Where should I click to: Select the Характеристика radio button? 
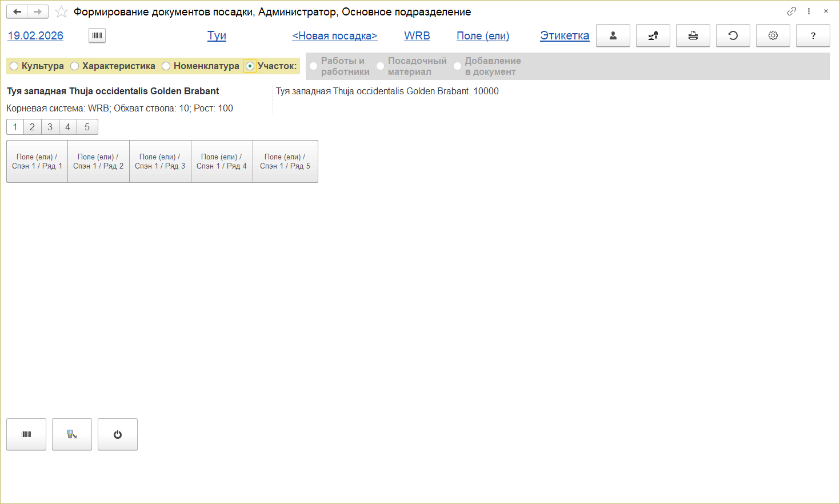(75, 66)
